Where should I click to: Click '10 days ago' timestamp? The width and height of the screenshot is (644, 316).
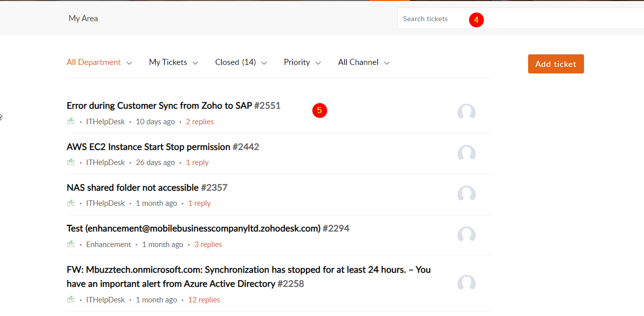click(155, 122)
